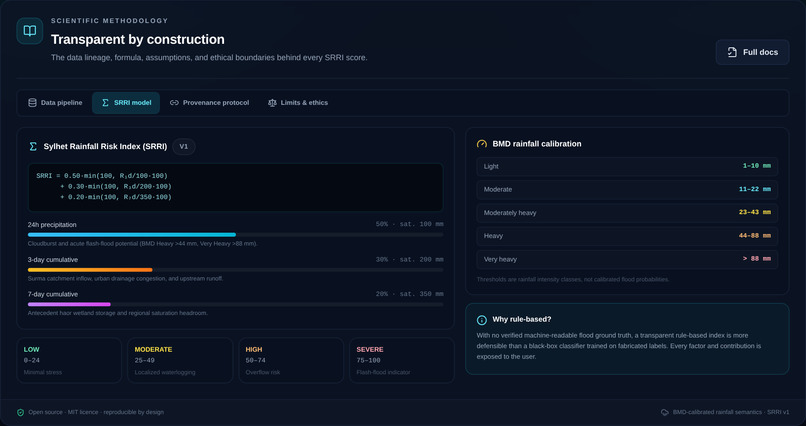Click the open book methodology icon

pos(30,31)
